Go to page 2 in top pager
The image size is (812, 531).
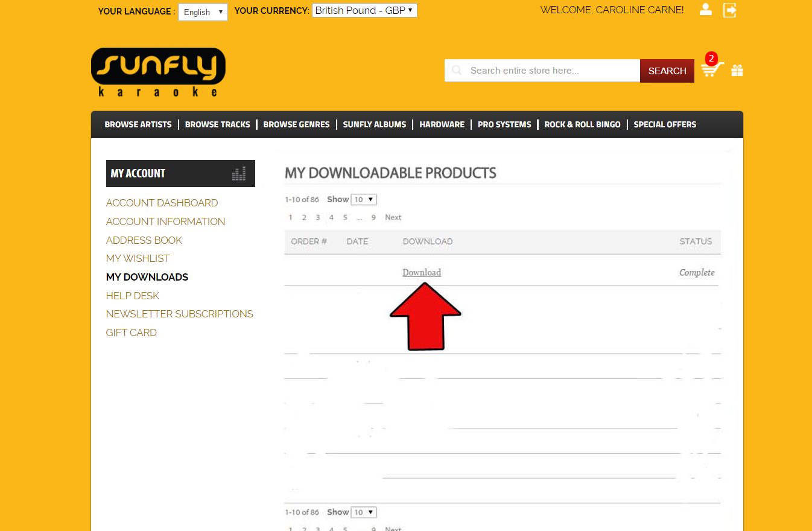click(x=304, y=217)
